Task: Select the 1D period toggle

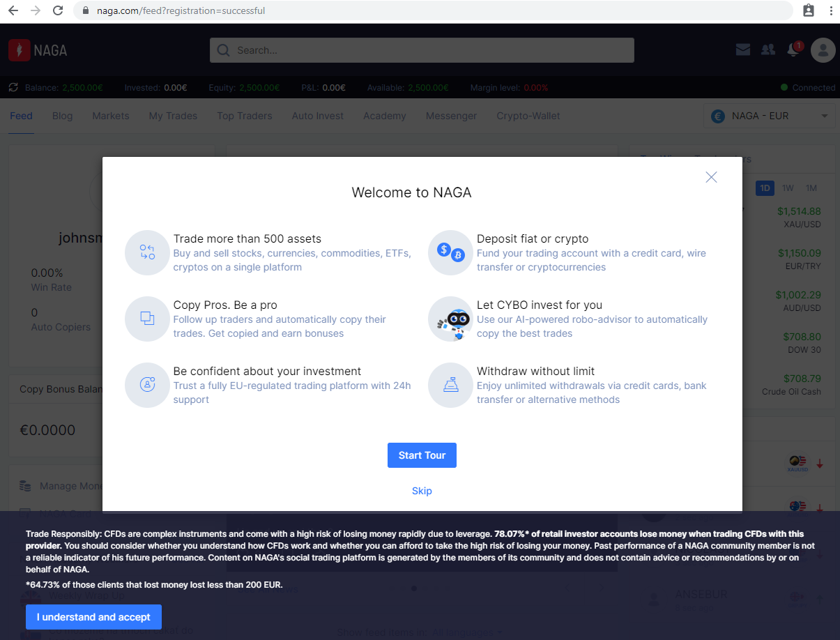Action: click(765, 188)
